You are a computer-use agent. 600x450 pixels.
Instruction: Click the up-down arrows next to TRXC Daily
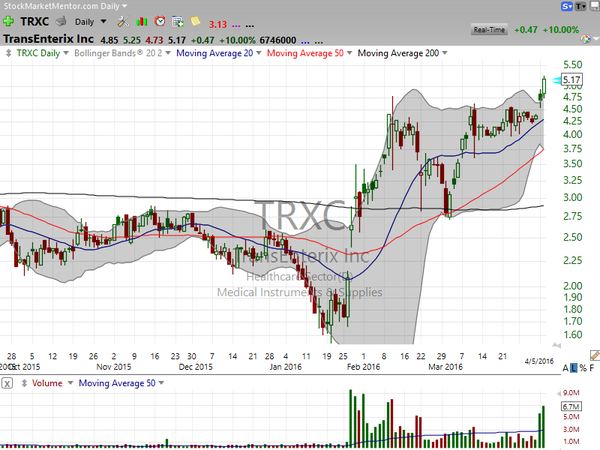tap(8, 53)
